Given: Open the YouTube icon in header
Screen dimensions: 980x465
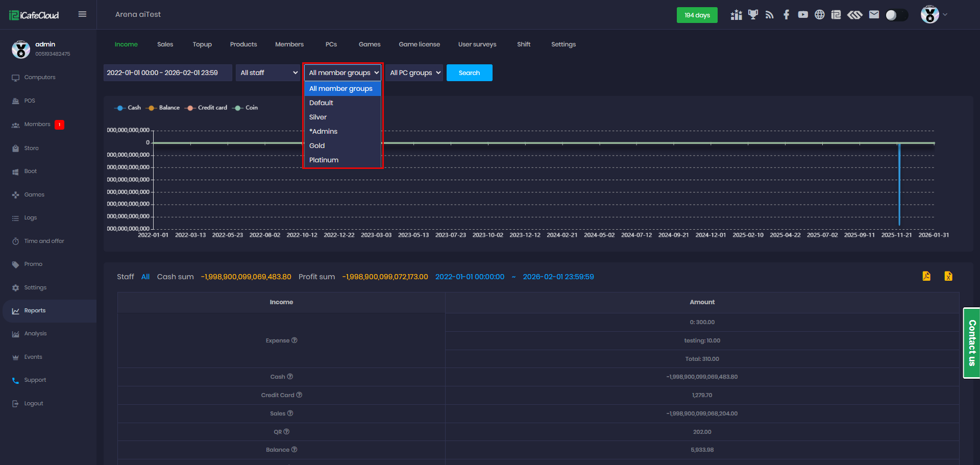Looking at the screenshot, I should 803,15.
